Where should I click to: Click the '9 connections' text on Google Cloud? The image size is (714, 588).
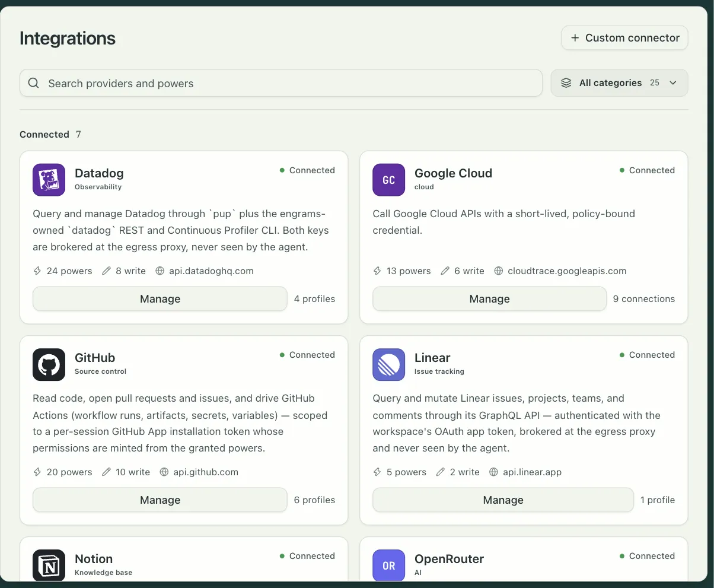tap(644, 299)
